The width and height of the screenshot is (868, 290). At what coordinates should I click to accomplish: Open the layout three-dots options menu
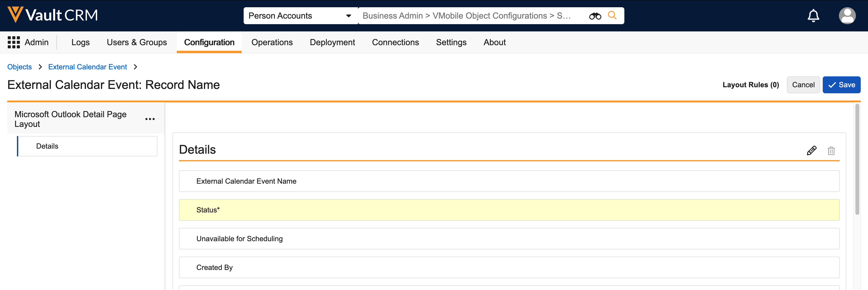coord(150,119)
